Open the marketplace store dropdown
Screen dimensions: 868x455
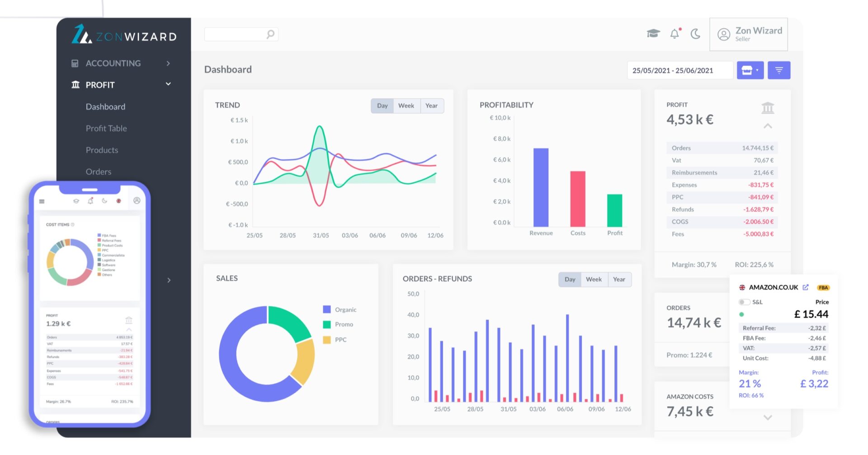pos(750,71)
